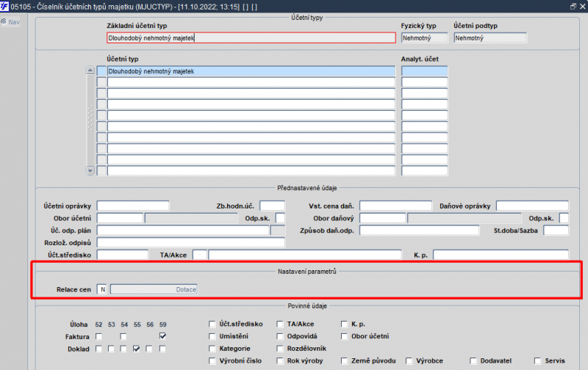The width and height of the screenshot is (588, 370).
Task: Focus the Účetní oprávky input field
Action: pos(133,206)
